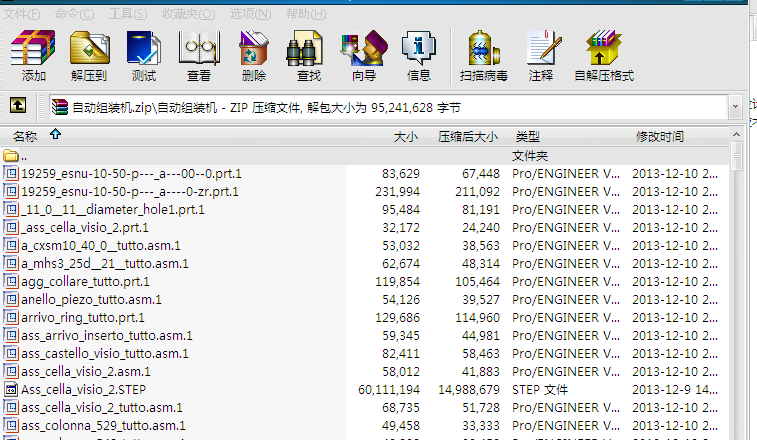Select ass_cella_visio_2_tutto.asm.1
This screenshot has width=757, height=440.
pyautogui.click(x=102, y=408)
